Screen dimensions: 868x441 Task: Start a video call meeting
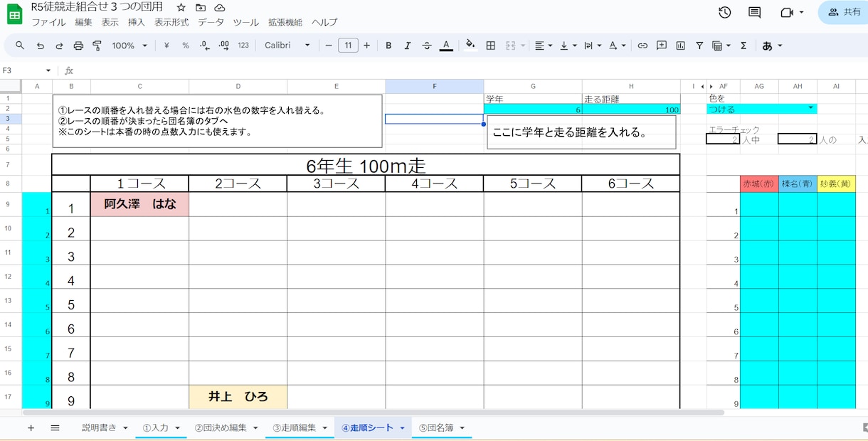[786, 12]
